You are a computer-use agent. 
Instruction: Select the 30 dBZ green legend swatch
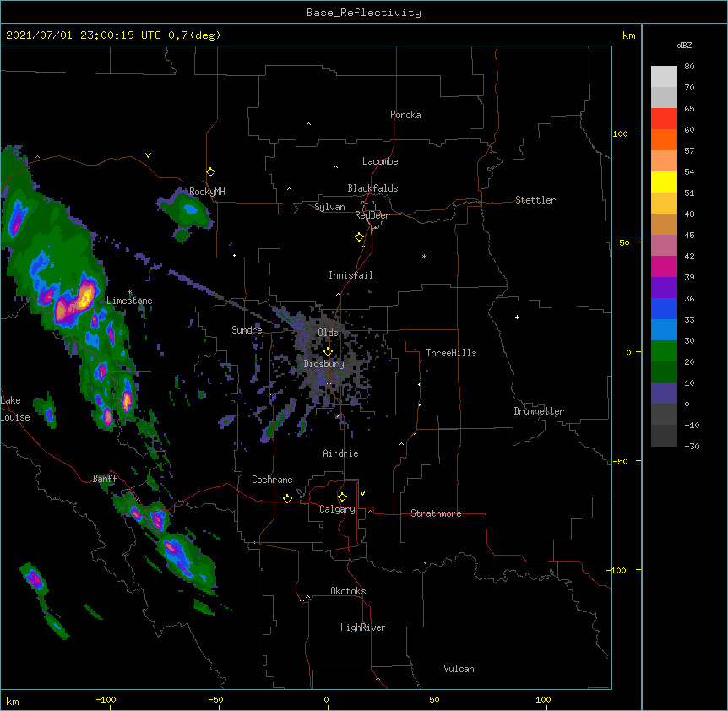664,351
